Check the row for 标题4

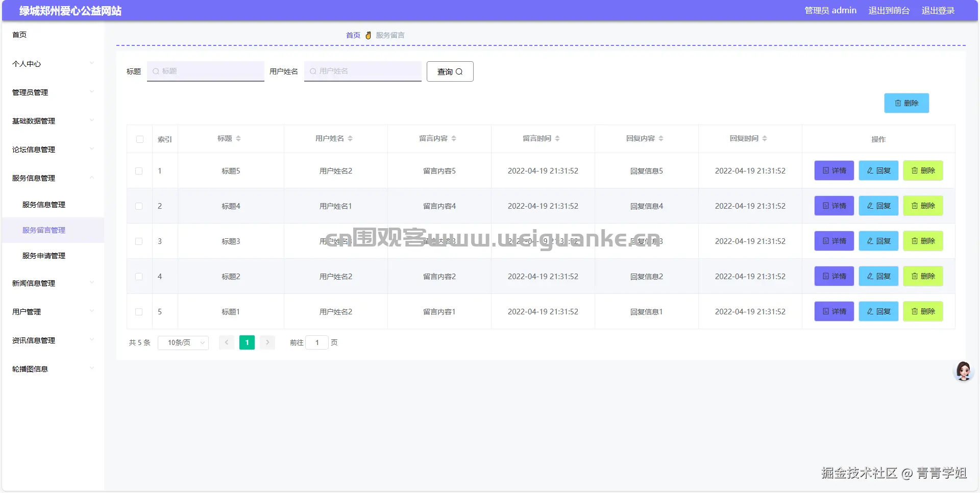click(x=139, y=206)
